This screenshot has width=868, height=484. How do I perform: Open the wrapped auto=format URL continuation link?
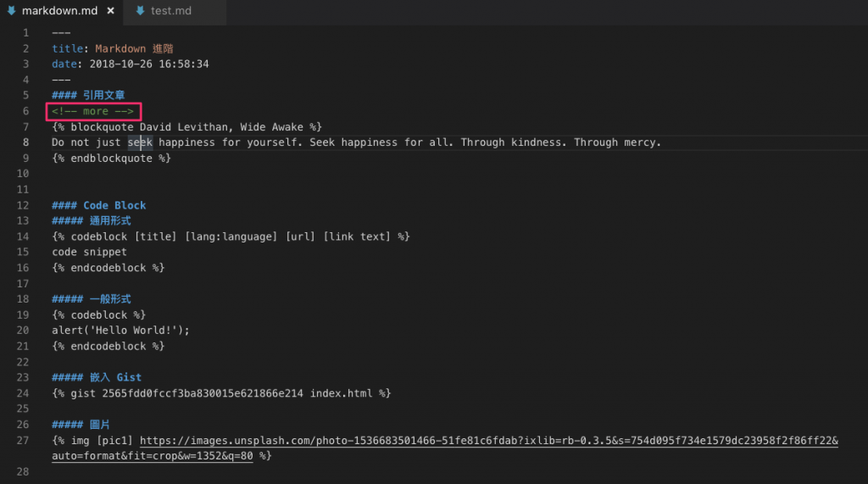click(x=153, y=456)
